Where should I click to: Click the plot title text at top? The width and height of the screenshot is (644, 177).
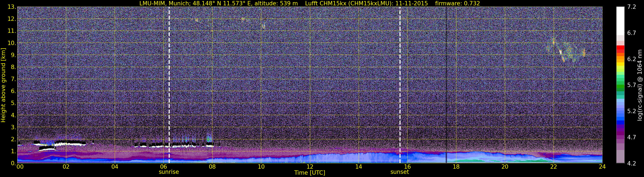pyautogui.click(x=309, y=3)
